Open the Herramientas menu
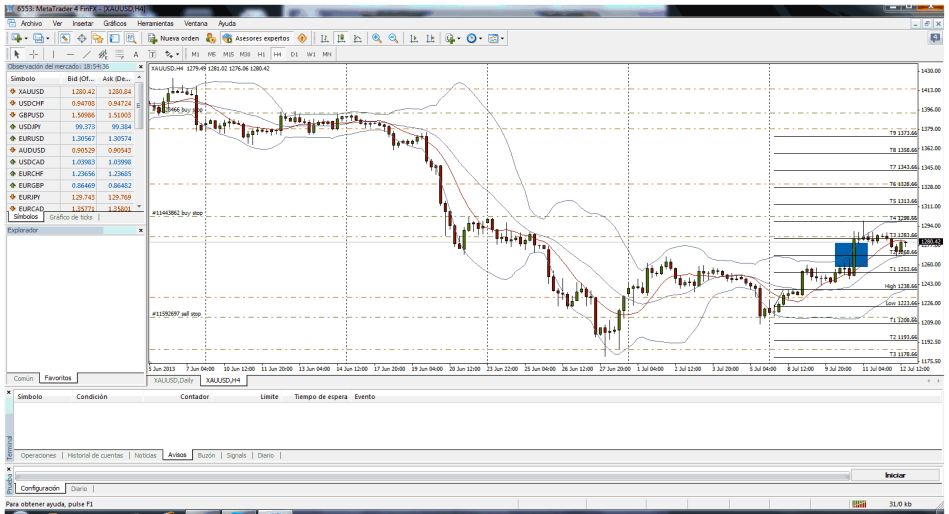Screen dimensions: 949x514 pos(155,22)
